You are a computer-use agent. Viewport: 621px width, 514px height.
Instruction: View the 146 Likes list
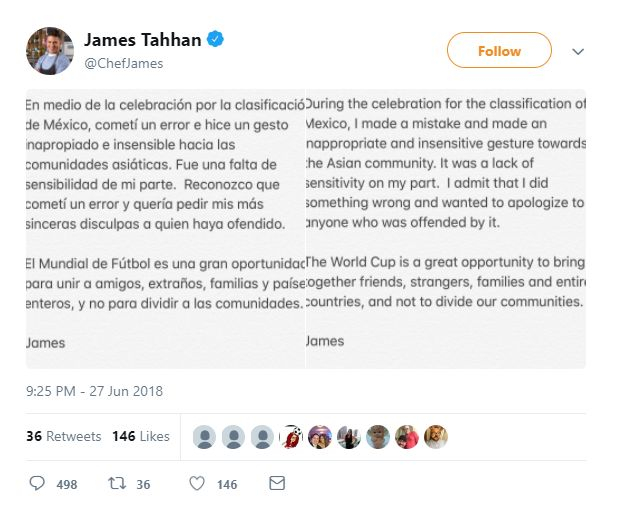pos(140,436)
